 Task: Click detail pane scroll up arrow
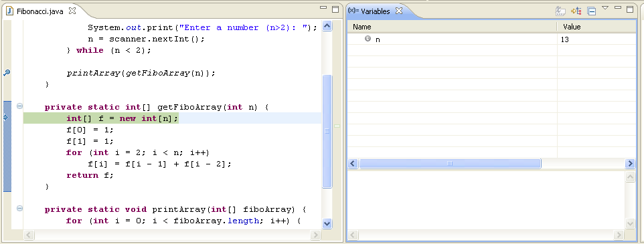tap(630, 176)
